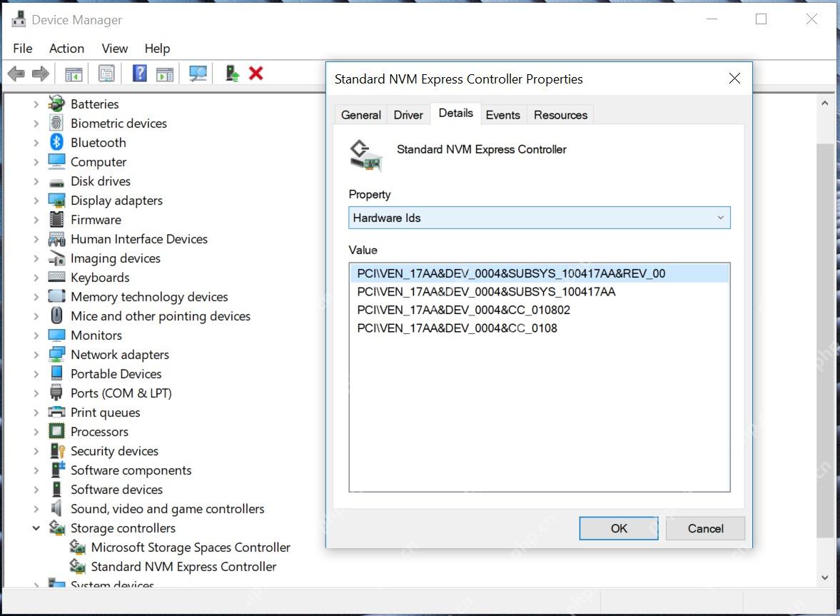Click the Monitors label in the tree
840x616 pixels.
click(x=96, y=335)
